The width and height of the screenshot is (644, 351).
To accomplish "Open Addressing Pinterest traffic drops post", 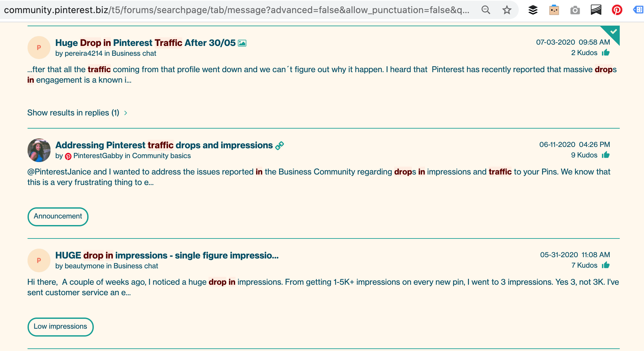I will (164, 145).
